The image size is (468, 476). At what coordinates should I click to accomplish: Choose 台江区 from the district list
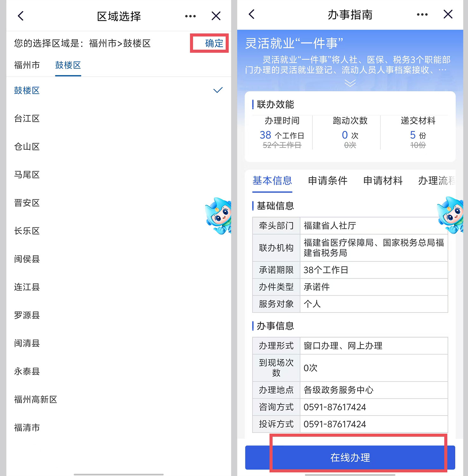click(x=119, y=119)
